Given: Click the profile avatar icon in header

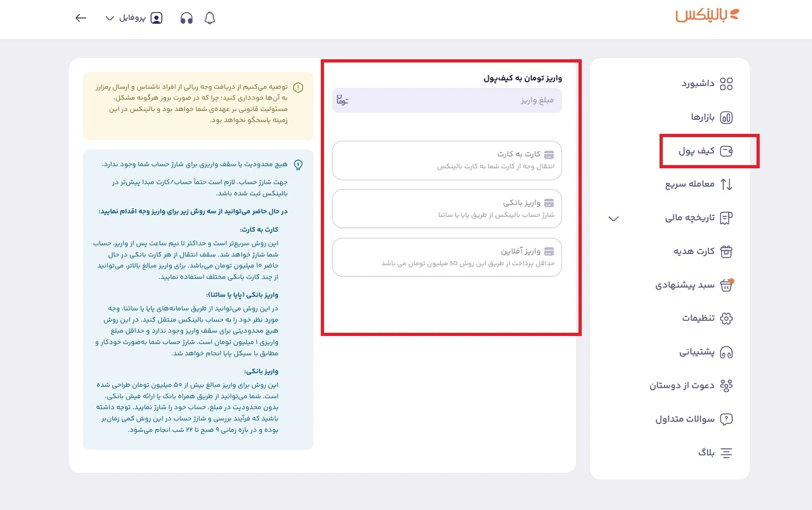Looking at the screenshot, I should pos(156,18).
